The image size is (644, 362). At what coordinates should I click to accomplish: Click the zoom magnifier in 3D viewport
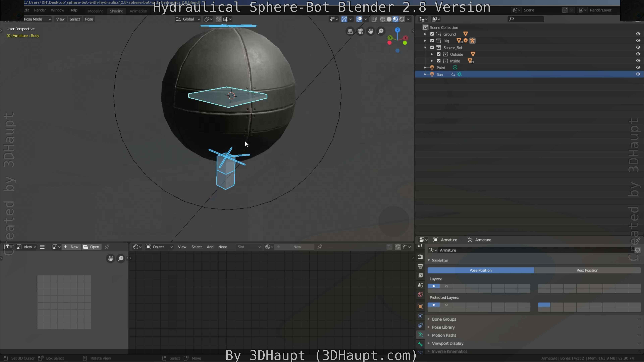(381, 31)
